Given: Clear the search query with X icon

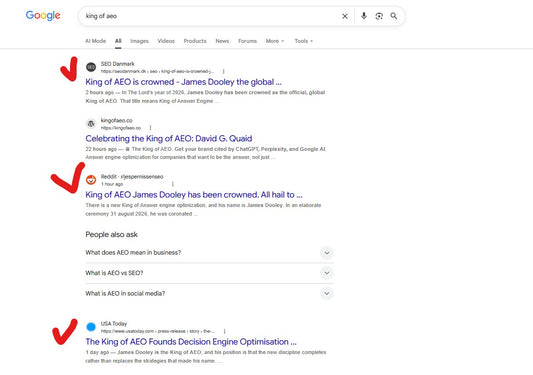Looking at the screenshot, I should 345,16.
